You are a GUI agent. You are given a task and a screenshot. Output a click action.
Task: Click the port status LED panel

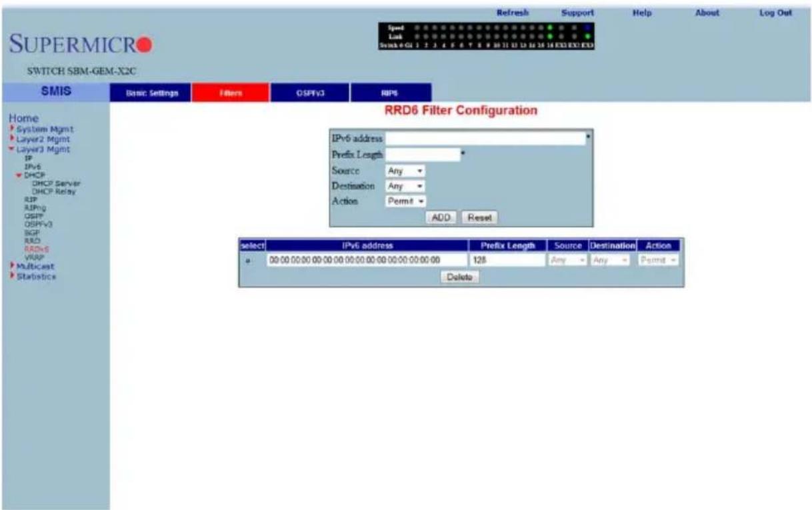tap(486, 36)
